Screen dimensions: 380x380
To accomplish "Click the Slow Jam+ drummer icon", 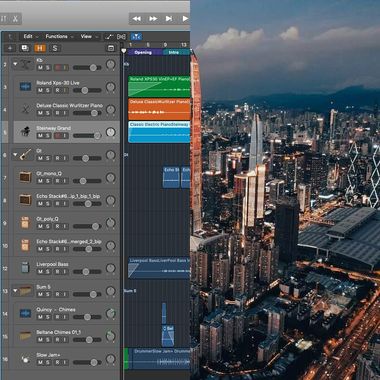I will (x=25, y=359).
